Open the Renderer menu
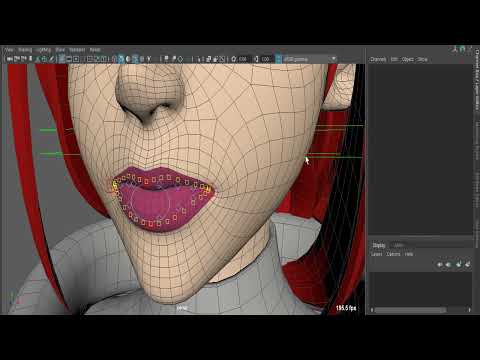Viewport: 480px width, 360px height. coord(77,50)
